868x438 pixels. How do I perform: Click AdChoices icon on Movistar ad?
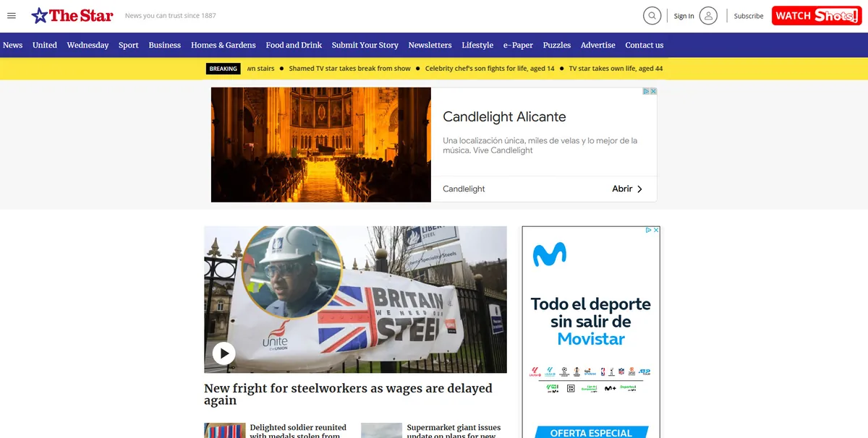pos(649,230)
